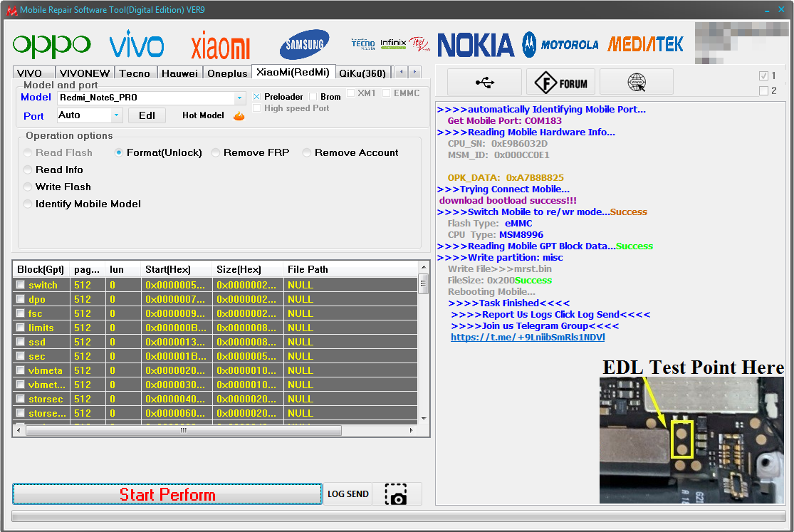Viewport: 794px width, 532px height.
Task: Switch to the VIVONEW tab
Action: 85,73
